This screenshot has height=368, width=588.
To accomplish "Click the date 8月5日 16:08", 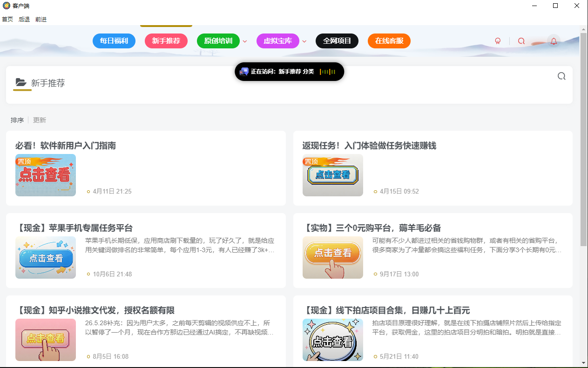I will pyautogui.click(x=111, y=356).
